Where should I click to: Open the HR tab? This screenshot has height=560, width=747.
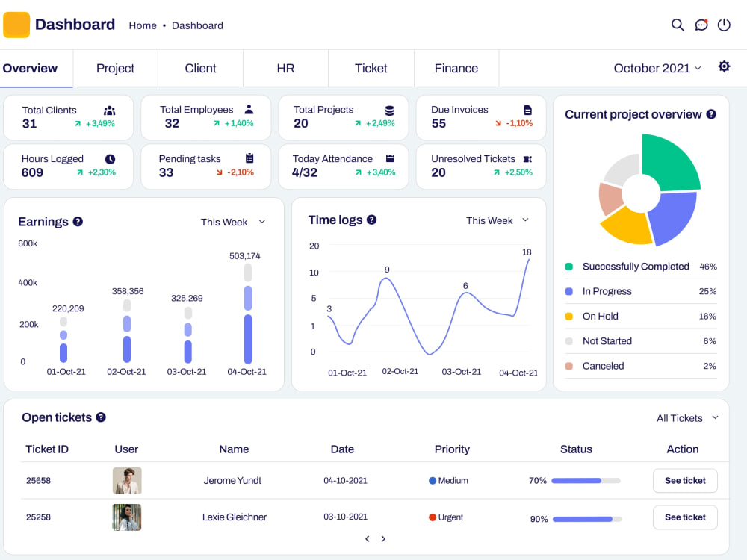coord(285,68)
